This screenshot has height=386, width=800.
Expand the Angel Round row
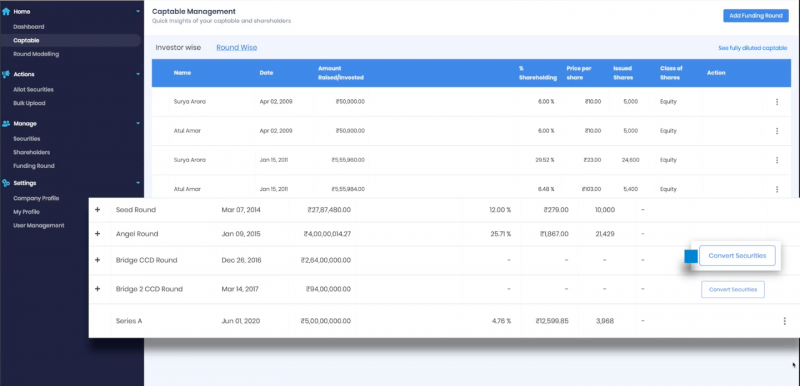[97, 234]
